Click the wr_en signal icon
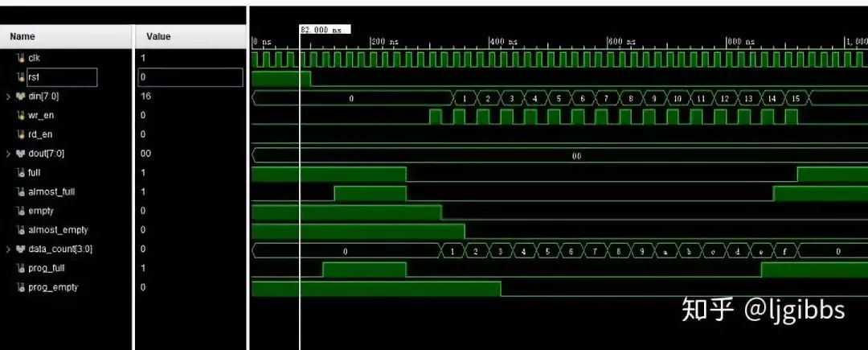868x350 pixels. click(x=21, y=115)
